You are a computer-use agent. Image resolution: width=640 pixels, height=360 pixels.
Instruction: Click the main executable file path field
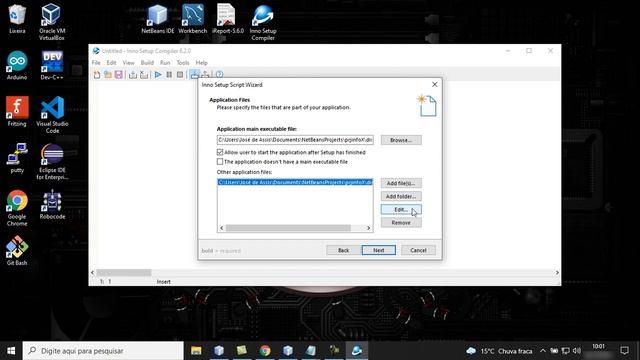(x=295, y=140)
